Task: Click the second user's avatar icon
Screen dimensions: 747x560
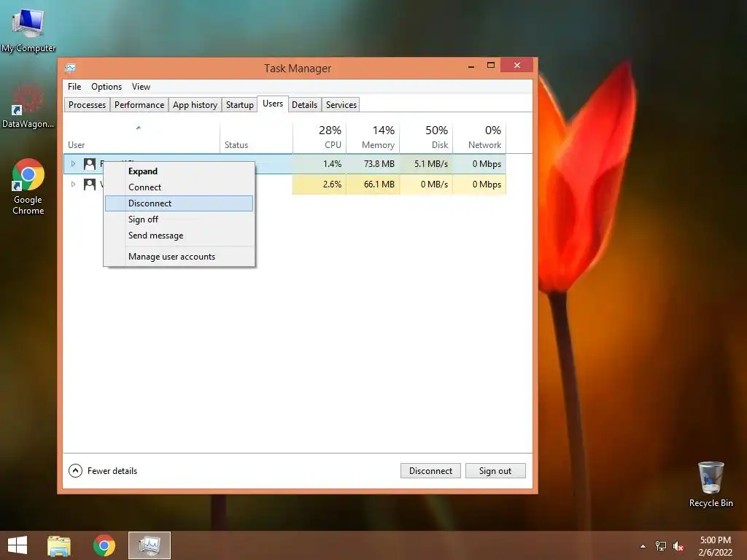Action: tap(90, 184)
